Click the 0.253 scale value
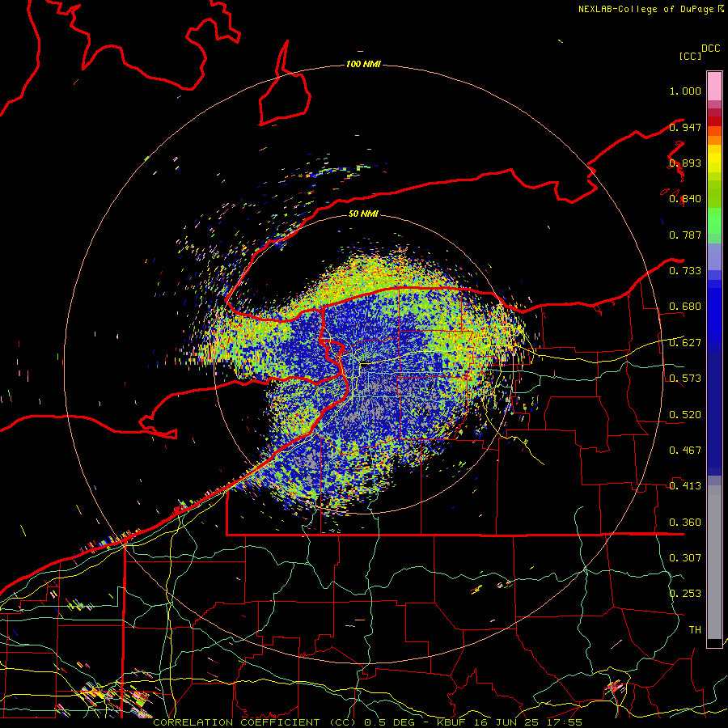The width and height of the screenshot is (728, 728). 685,594
